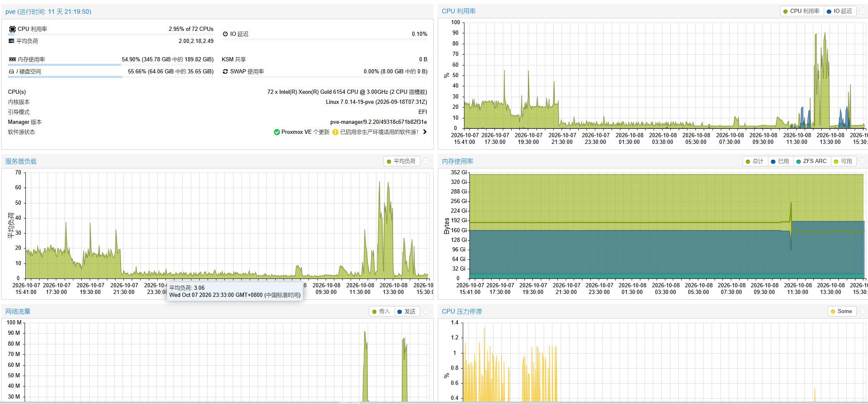
Task: Click the Intel Xeon Gold 6154 CPU text
Action: [347, 92]
